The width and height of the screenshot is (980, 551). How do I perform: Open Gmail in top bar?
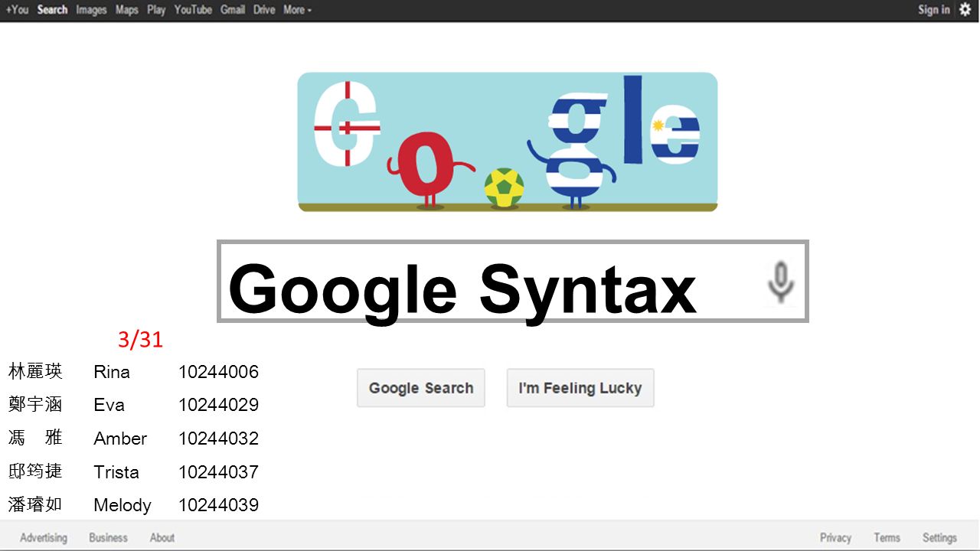pyautogui.click(x=233, y=10)
